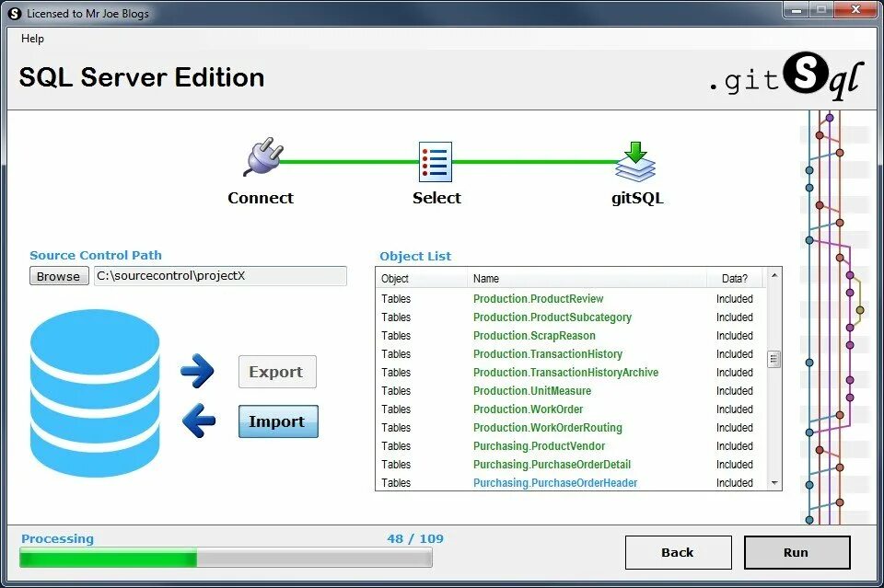
Task: Click the Processing progress bar
Action: point(226,558)
